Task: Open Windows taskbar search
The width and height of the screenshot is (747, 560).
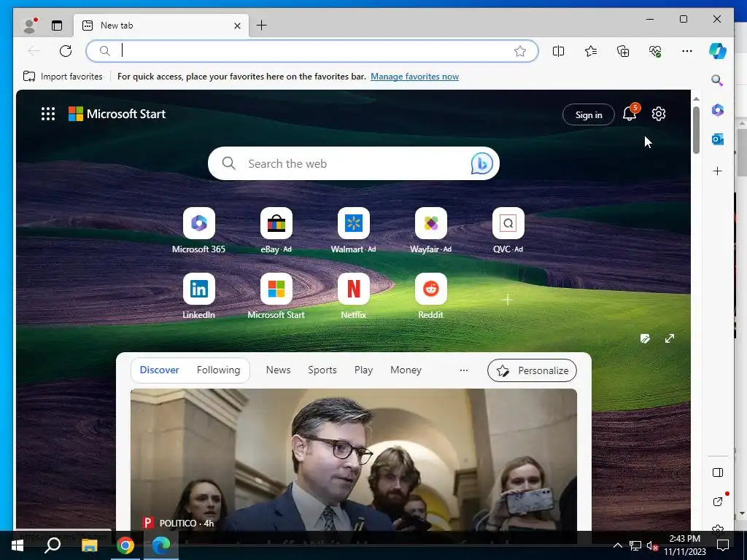Action: (53, 545)
